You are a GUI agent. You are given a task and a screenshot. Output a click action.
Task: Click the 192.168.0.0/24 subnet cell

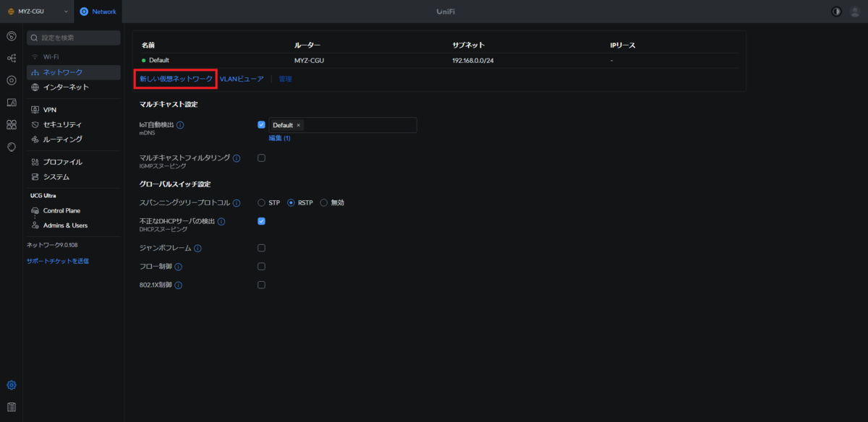pos(473,61)
